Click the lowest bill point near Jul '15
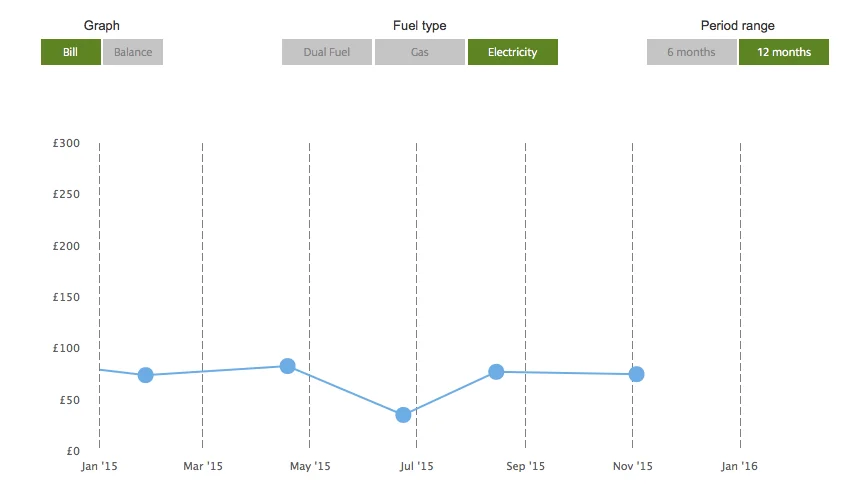The width and height of the screenshot is (866, 485). (x=403, y=415)
